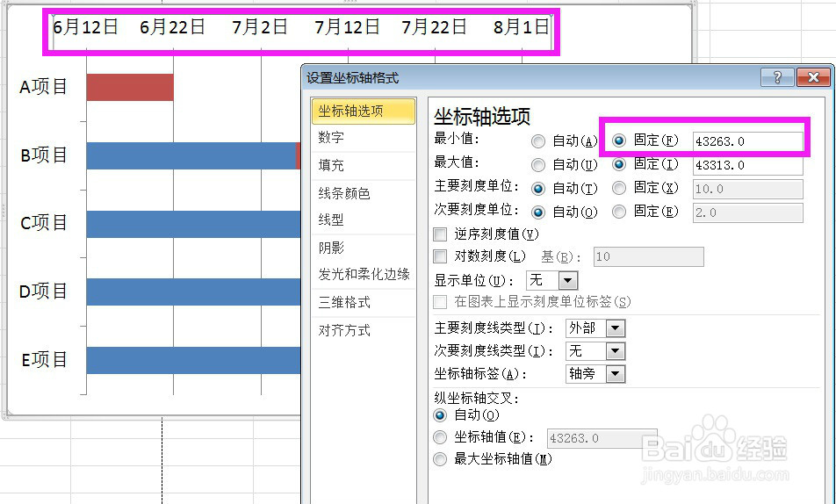Click the 7月2日 date axis label
The image size is (836, 504).
[260, 26]
